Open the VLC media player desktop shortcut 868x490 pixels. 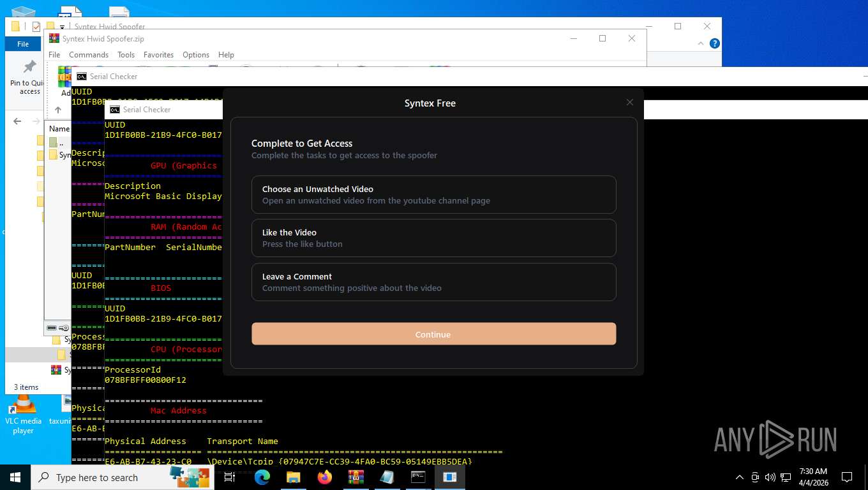[23, 415]
